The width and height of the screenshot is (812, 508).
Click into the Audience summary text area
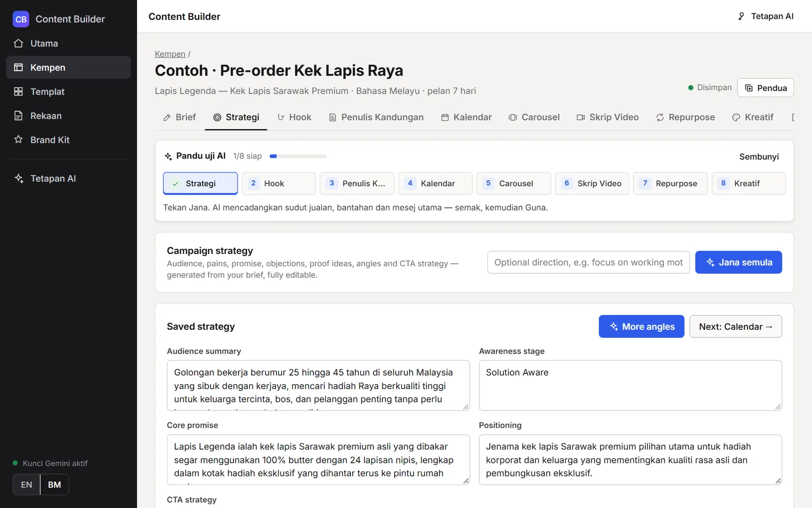pos(318,386)
